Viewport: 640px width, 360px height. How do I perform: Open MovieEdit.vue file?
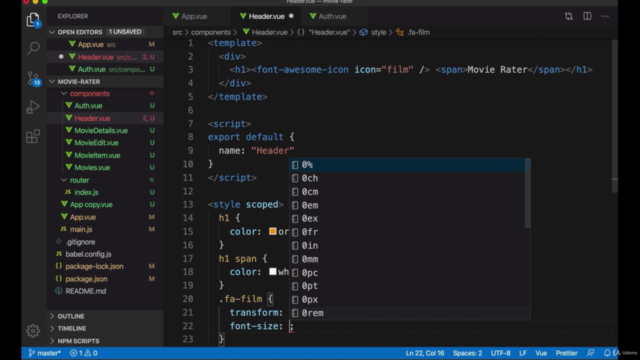tap(105, 143)
